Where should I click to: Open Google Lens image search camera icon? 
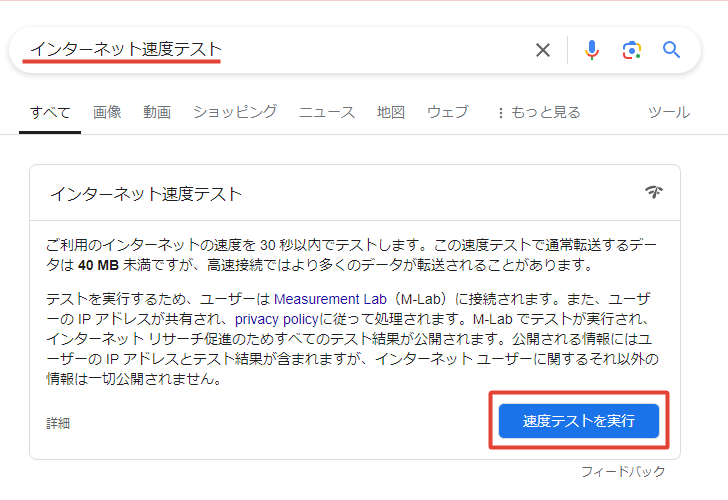(631, 50)
